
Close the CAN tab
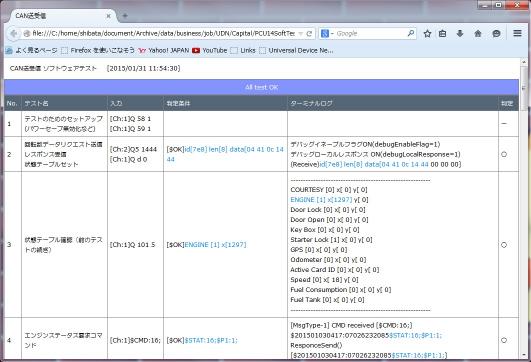pyautogui.click(x=108, y=16)
